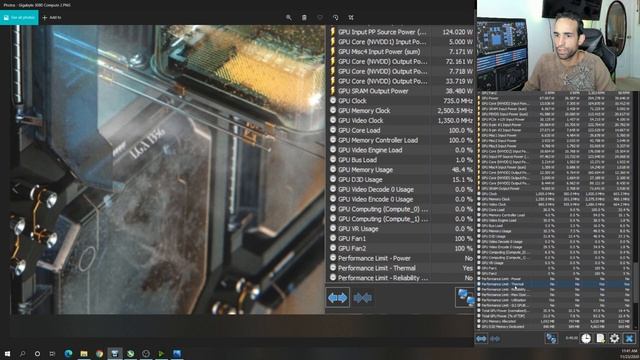Zoom the photo with magnifier icon

tap(289, 18)
